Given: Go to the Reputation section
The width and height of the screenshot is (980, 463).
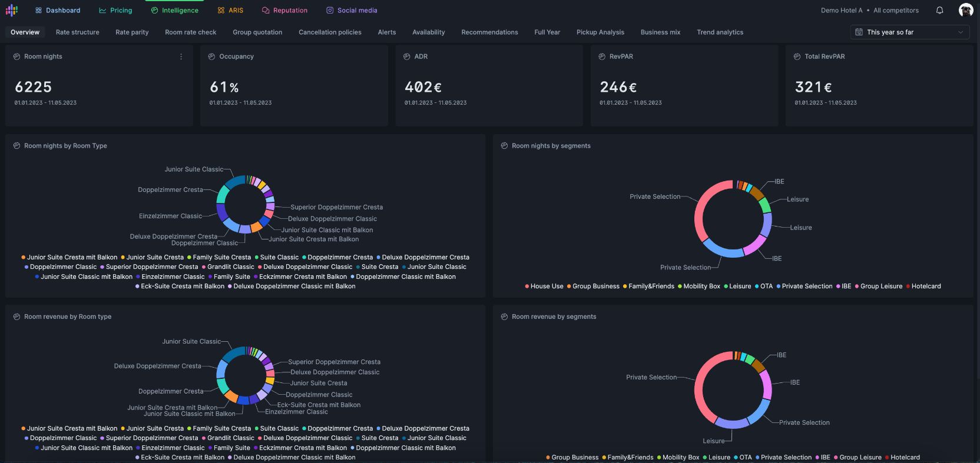Looking at the screenshot, I should [284, 11].
